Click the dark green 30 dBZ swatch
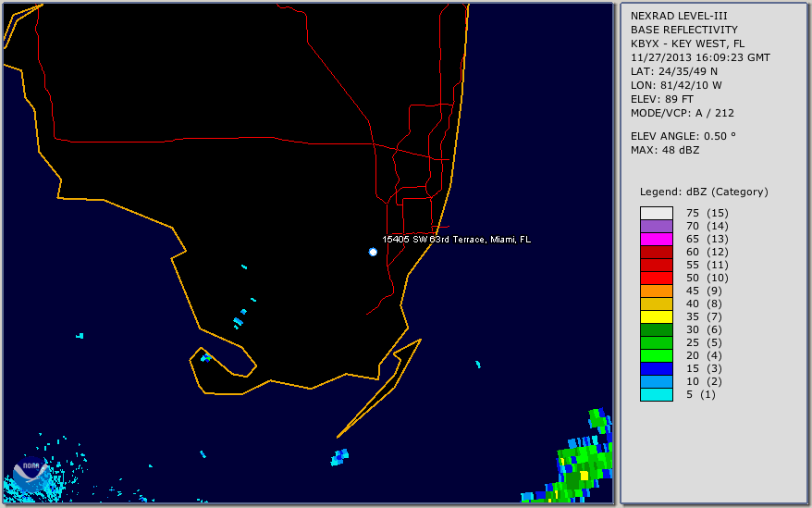Image resolution: width=812 pixels, height=508 pixels. (656, 329)
